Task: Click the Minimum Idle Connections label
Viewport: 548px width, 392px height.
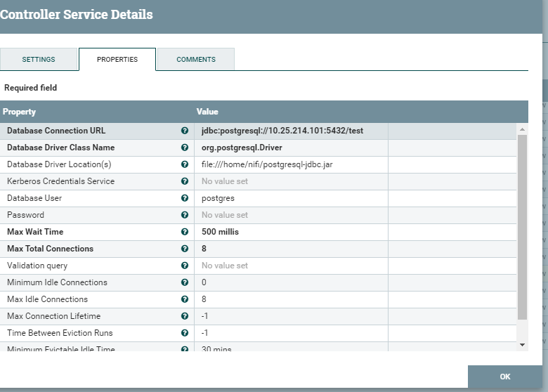Action: [57, 282]
